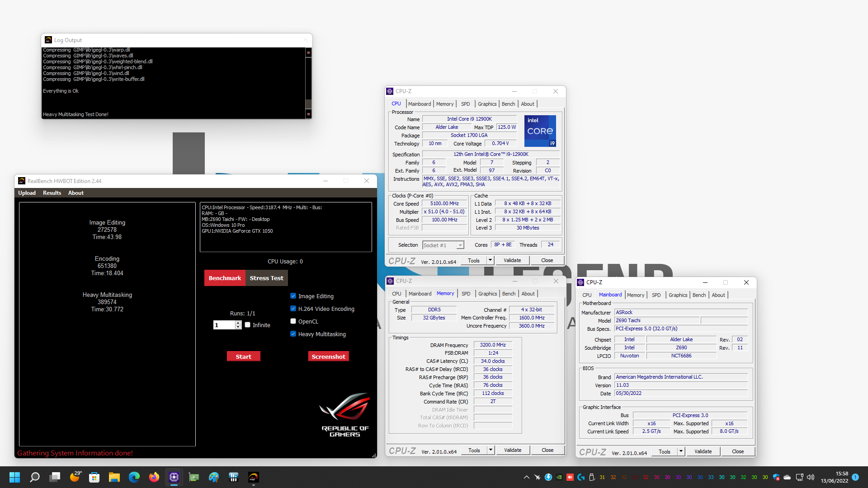868x488 pixels.
Task: Click the red AnyDesk-style tray icon
Action: pyautogui.click(x=570, y=477)
